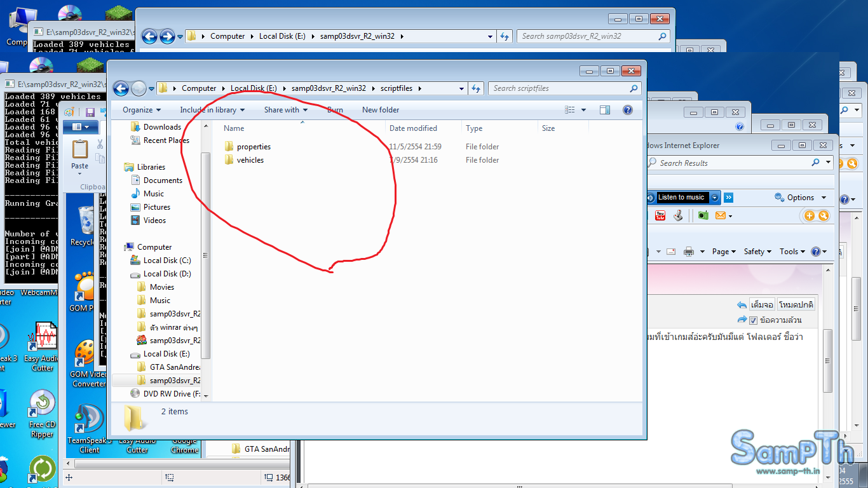
Task: Click the orange plus icon in IE toolbar
Action: (x=810, y=215)
